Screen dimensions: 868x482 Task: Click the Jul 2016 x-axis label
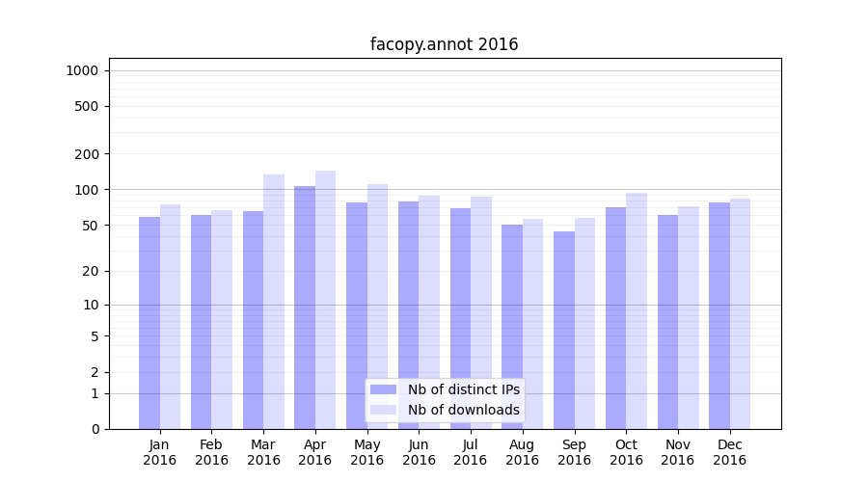471,452
